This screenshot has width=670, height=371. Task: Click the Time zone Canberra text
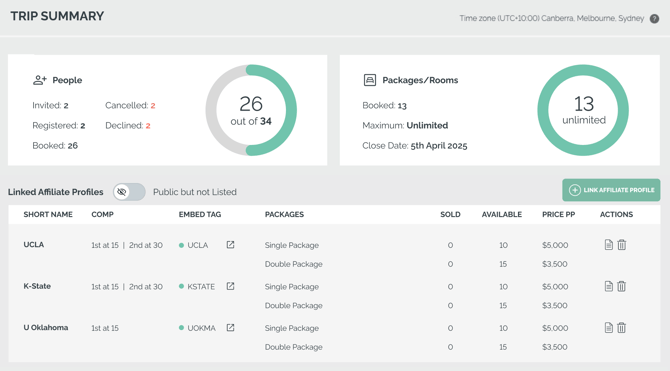pos(552,18)
